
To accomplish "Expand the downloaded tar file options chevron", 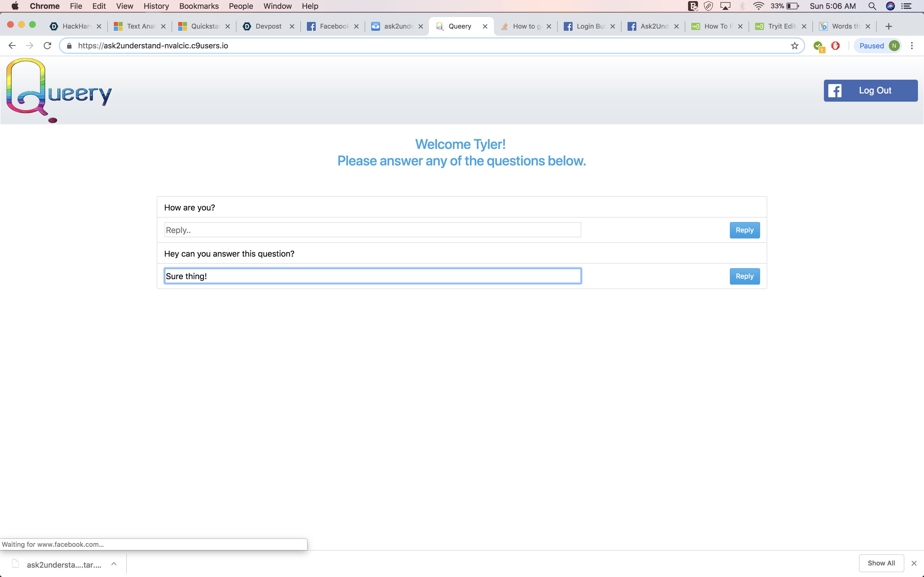I will (114, 564).
